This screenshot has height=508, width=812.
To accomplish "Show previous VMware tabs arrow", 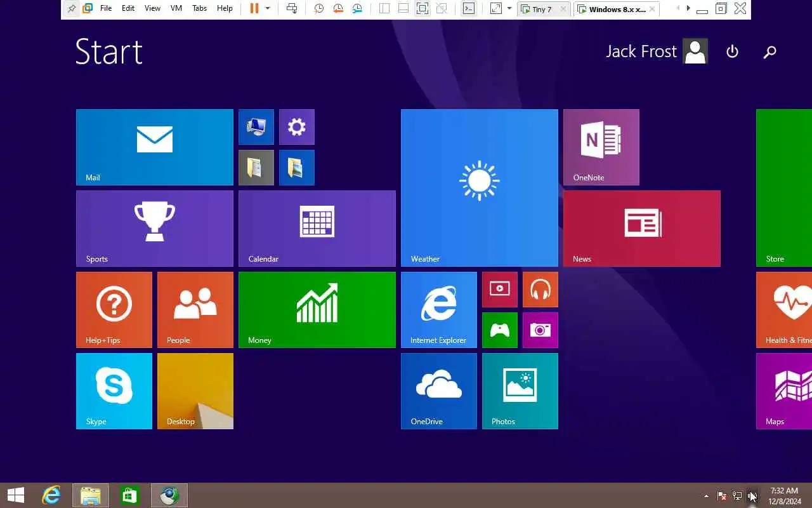I will (678, 8).
